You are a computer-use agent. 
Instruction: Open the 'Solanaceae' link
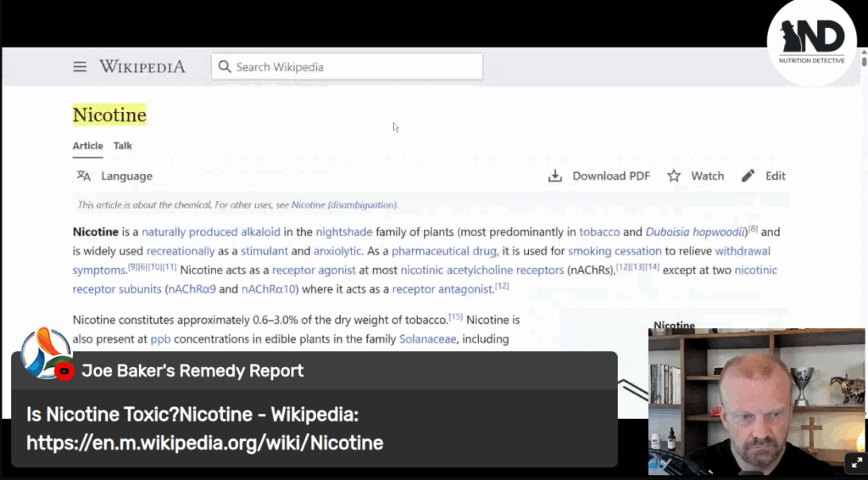point(428,339)
